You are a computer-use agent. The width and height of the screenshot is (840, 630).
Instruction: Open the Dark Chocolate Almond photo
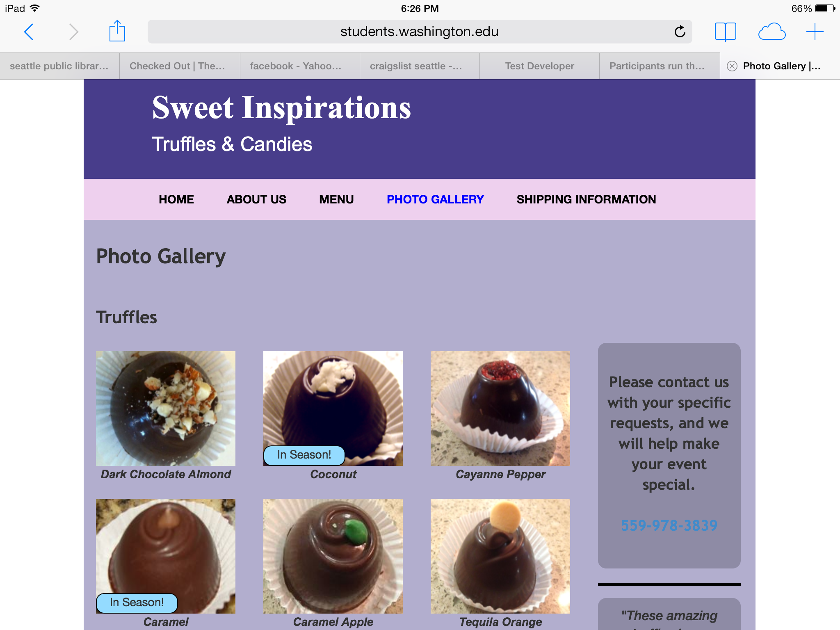point(166,408)
